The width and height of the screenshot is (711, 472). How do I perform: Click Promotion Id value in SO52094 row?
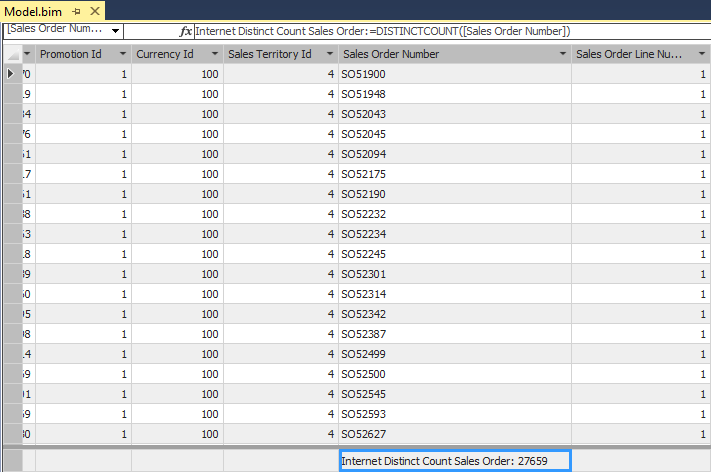coord(83,154)
